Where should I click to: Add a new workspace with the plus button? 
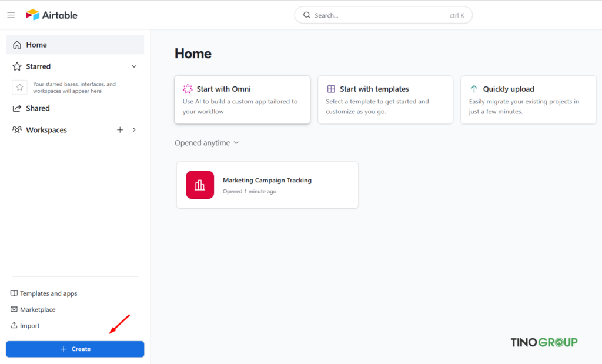point(120,129)
